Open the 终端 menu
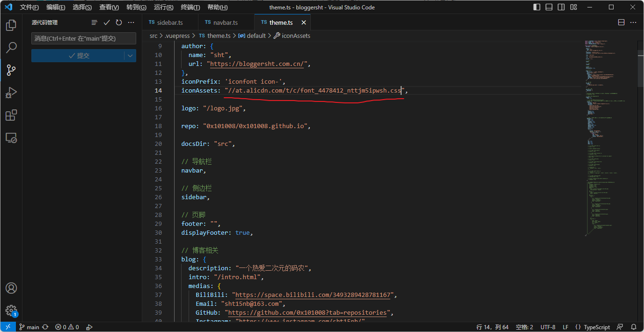The height and width of the screenshot is (332, 644). [190, 7]
